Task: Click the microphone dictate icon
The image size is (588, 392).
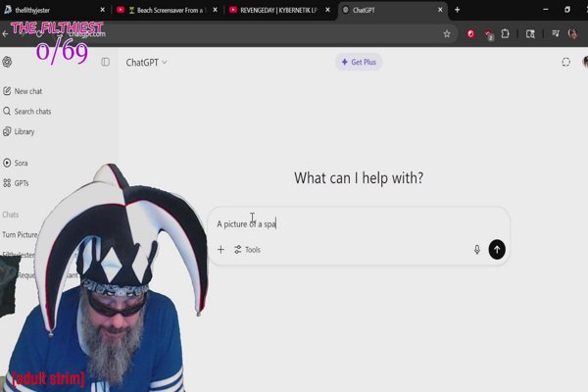Action: tap(477, 250)
